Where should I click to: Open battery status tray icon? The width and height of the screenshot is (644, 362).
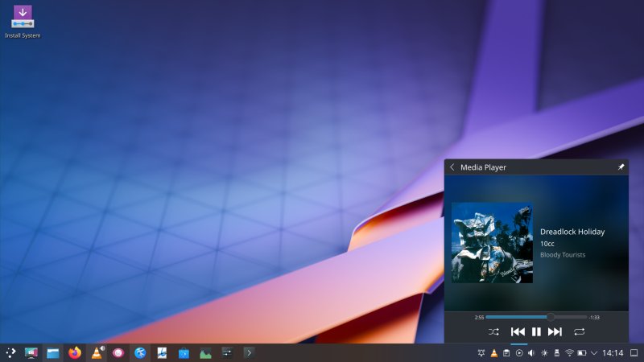point(582,352)
